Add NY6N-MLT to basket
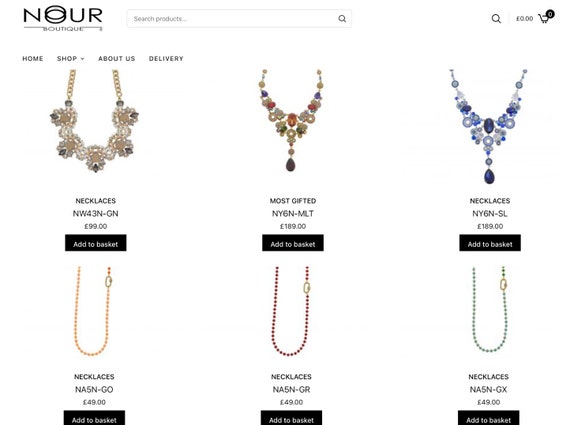This screenshot has height=425, width=570. (x=293, y=243)
